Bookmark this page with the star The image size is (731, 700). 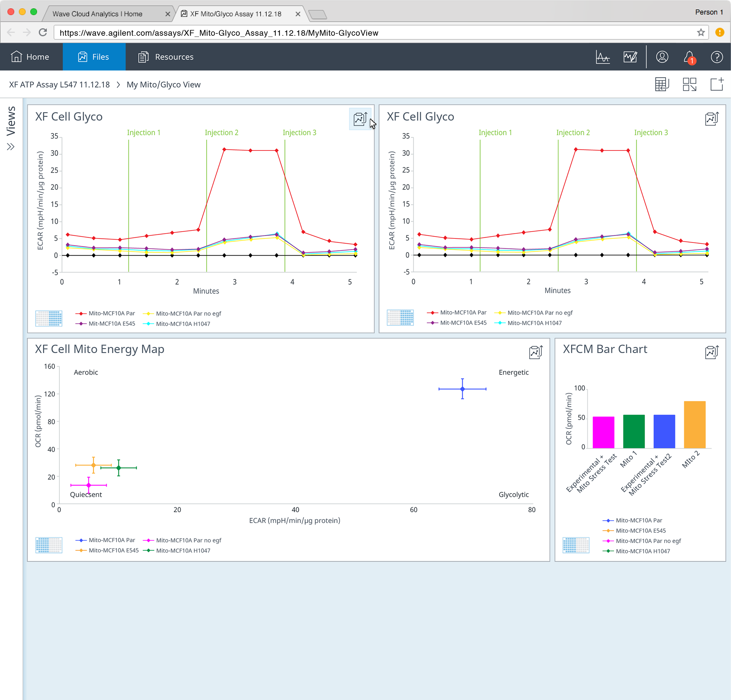click(701, 32)
